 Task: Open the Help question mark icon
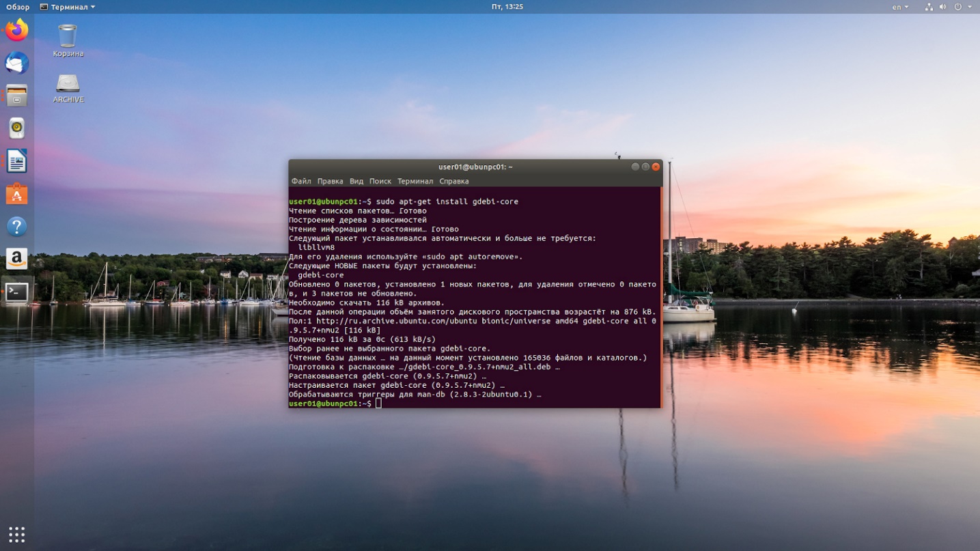(17, 227)
